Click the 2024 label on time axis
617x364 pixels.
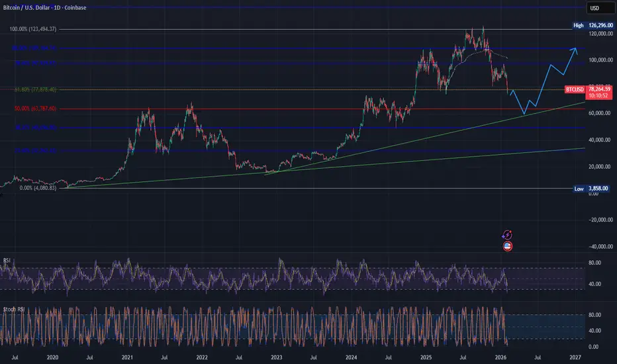tap(351, 357)
